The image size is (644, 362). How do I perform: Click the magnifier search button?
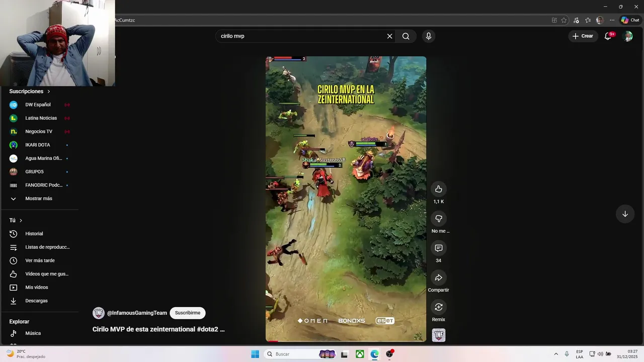(406, 36)
